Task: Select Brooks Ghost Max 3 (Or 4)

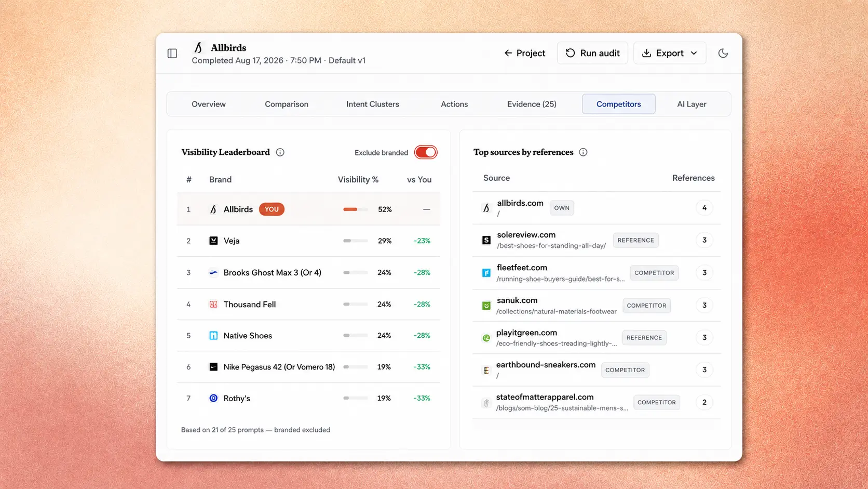Action: (273, 272)
